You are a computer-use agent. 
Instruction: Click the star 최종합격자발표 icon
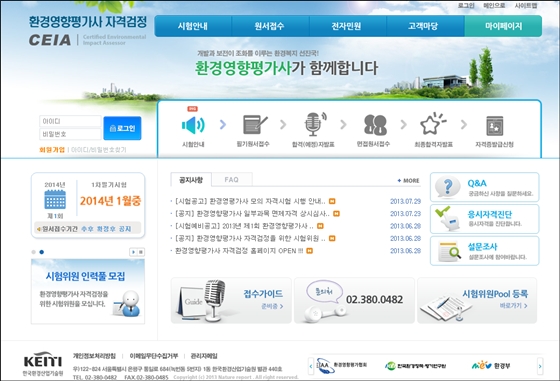tap(433, 124)
